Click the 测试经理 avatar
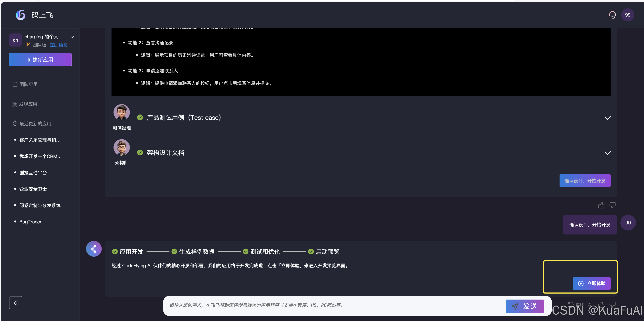This screenshot has height=321, width=644. pyautogui.click(x=121, y=112)
